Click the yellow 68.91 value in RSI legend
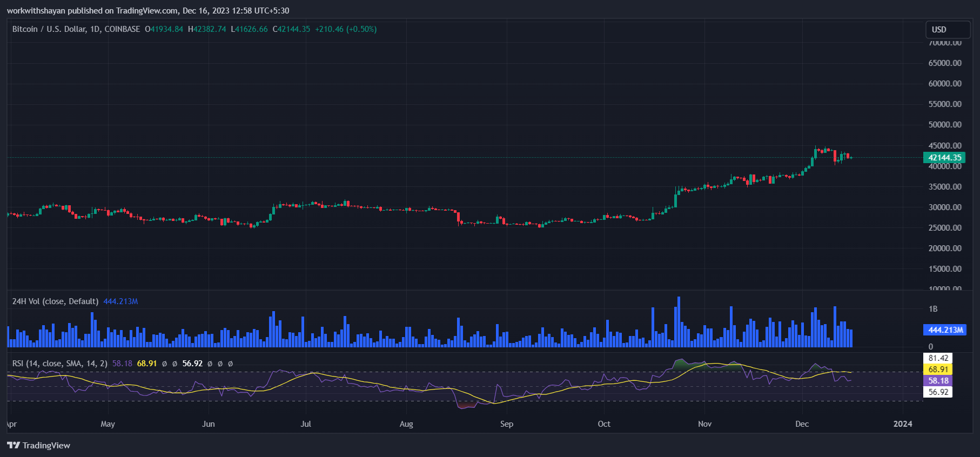Screen dimensions: 980x457 (147, 364)
